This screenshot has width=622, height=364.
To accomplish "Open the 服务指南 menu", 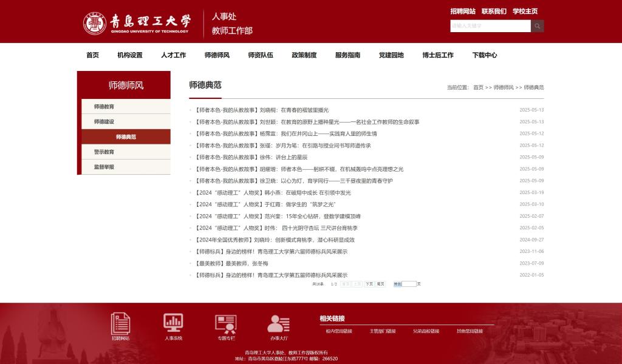I will click(x=348, y=55).
